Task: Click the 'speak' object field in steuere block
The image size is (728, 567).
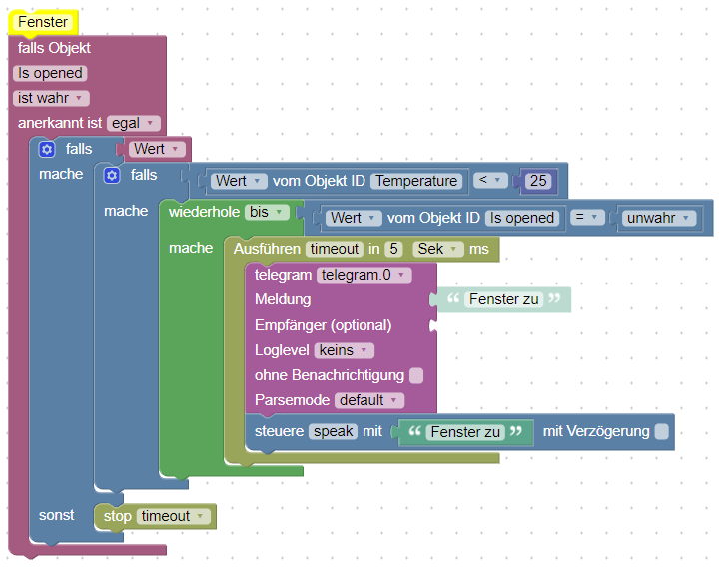Action: (333, 431)
